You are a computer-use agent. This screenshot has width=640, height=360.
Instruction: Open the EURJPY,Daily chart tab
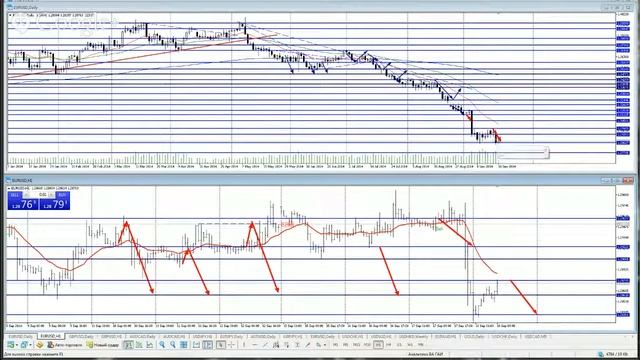[231, 337]
